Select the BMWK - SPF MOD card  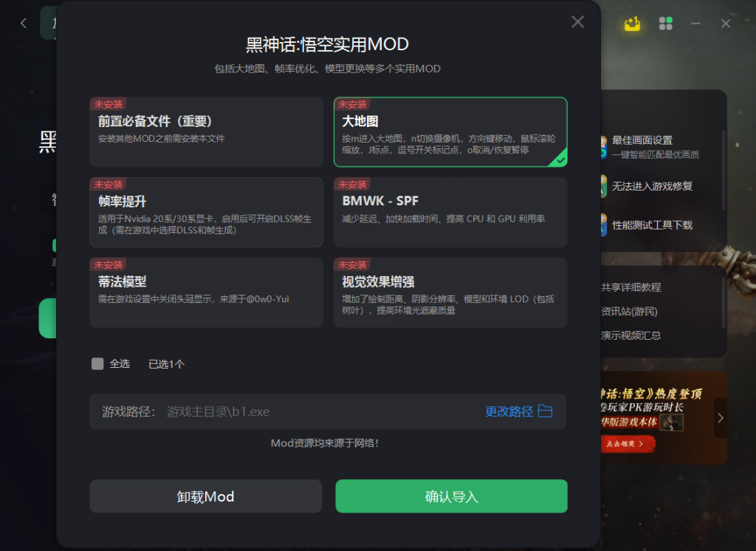(450, 212)
